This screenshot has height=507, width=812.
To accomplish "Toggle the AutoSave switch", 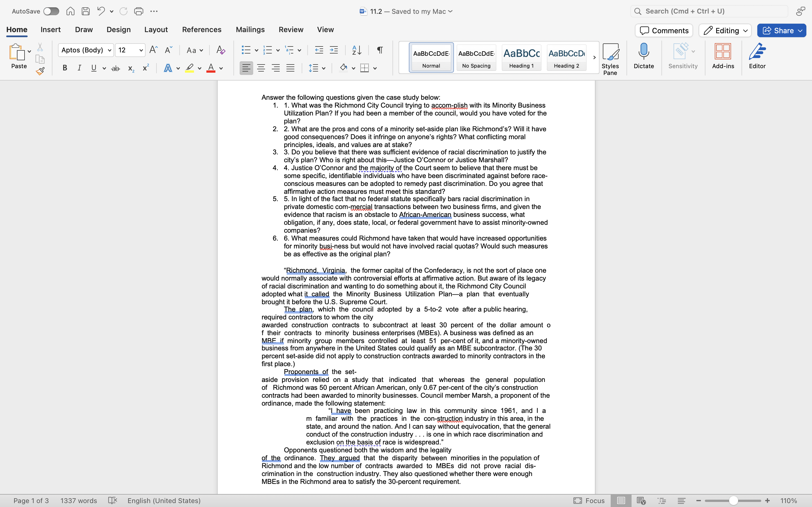I will pos(51,11).
